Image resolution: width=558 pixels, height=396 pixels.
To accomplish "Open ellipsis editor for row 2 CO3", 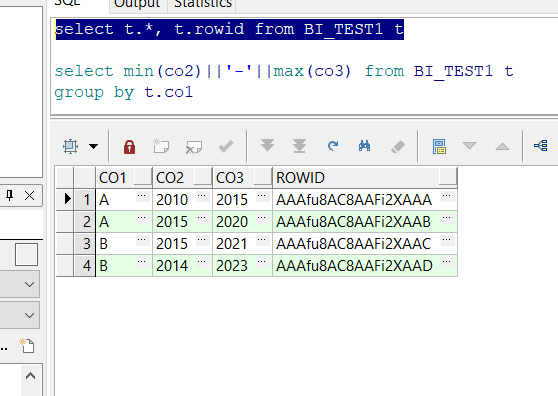I will [x=262, y=218].
